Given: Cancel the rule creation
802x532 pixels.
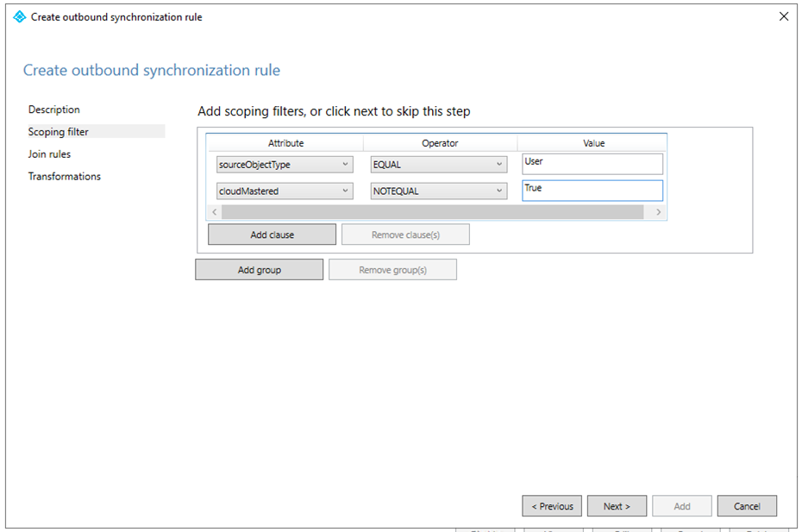Looking at the screenshot, I should [x=747, y=506].
